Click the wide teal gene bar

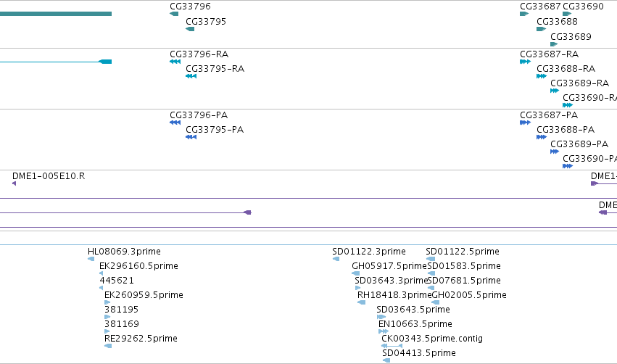tap(56, 14)
